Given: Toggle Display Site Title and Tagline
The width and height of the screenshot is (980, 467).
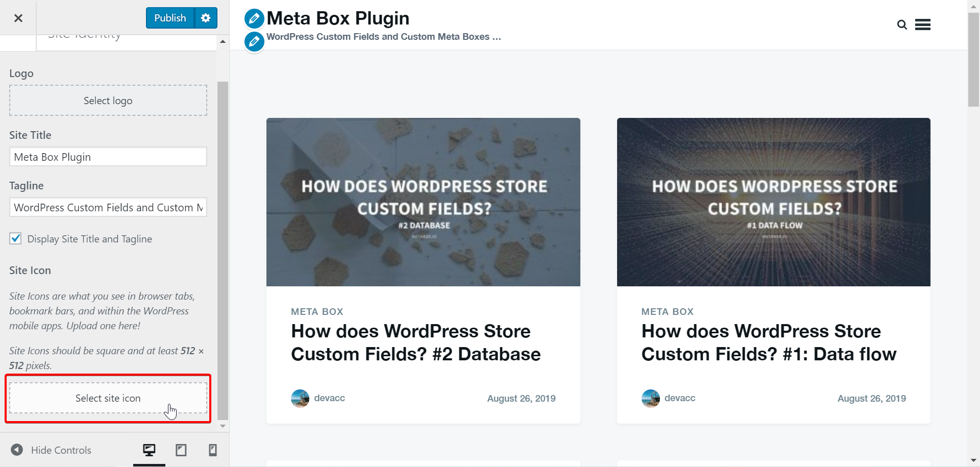Looking at the screenshot, I should tap(15, 238).
